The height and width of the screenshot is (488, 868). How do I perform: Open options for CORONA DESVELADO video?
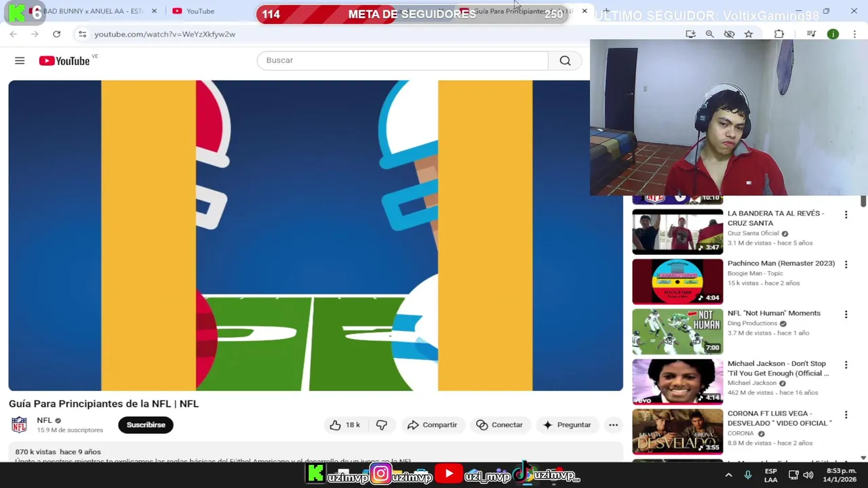[846, 414]
